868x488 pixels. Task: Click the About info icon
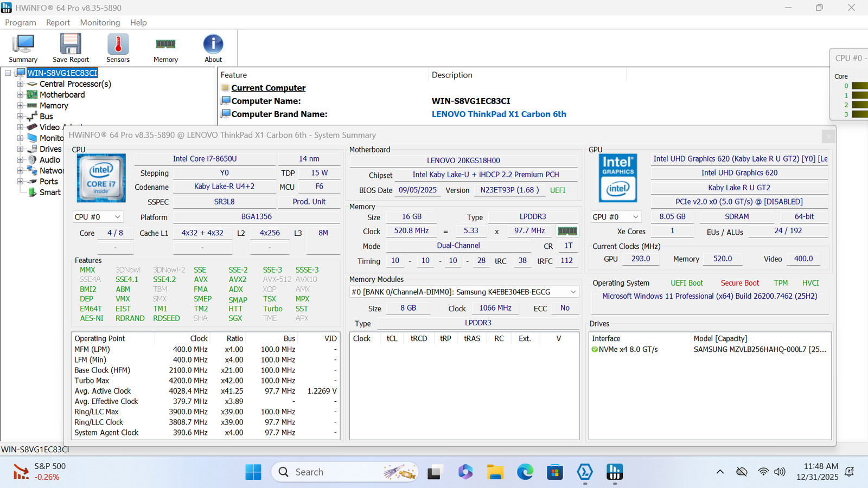[213, 44]
